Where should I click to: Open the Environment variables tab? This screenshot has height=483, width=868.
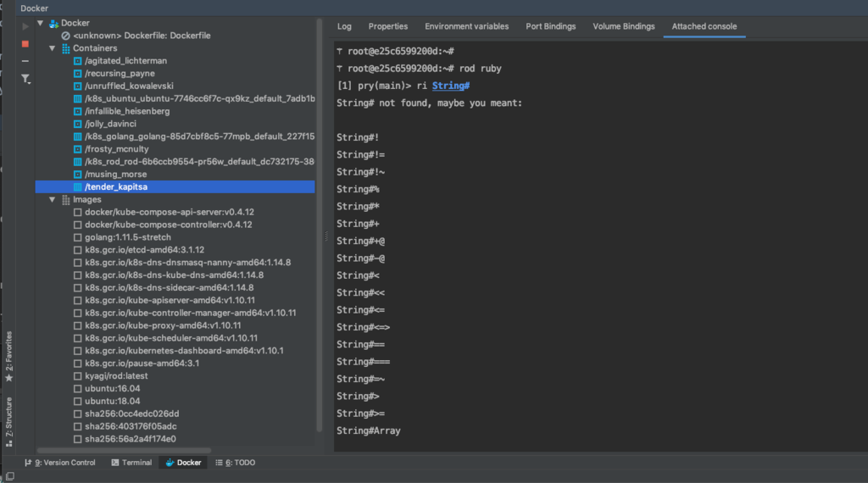pos(467,26)
